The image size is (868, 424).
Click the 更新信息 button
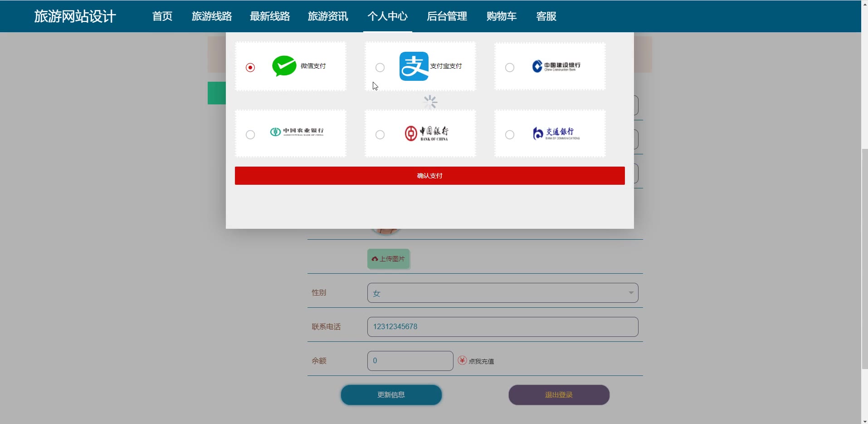[391, 395]
